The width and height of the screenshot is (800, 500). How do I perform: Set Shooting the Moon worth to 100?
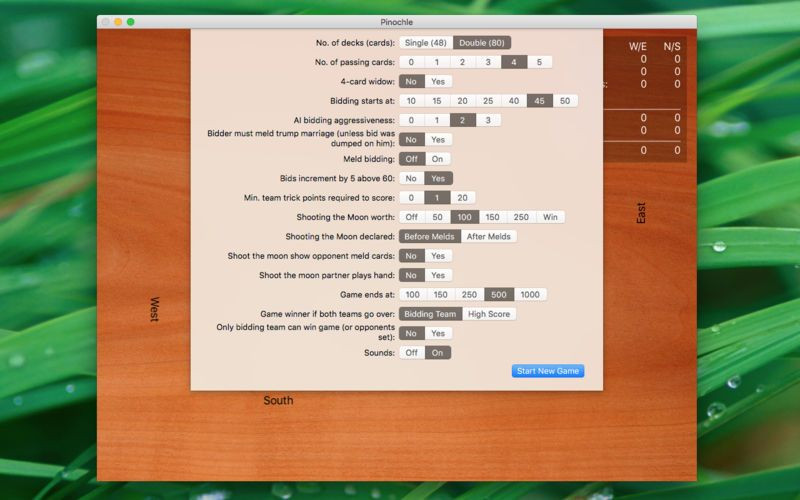point(464,217)
